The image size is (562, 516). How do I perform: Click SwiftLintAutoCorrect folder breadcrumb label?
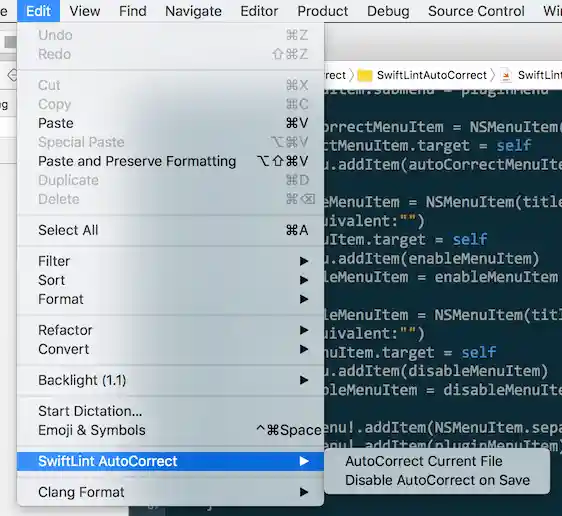(432, 75)
